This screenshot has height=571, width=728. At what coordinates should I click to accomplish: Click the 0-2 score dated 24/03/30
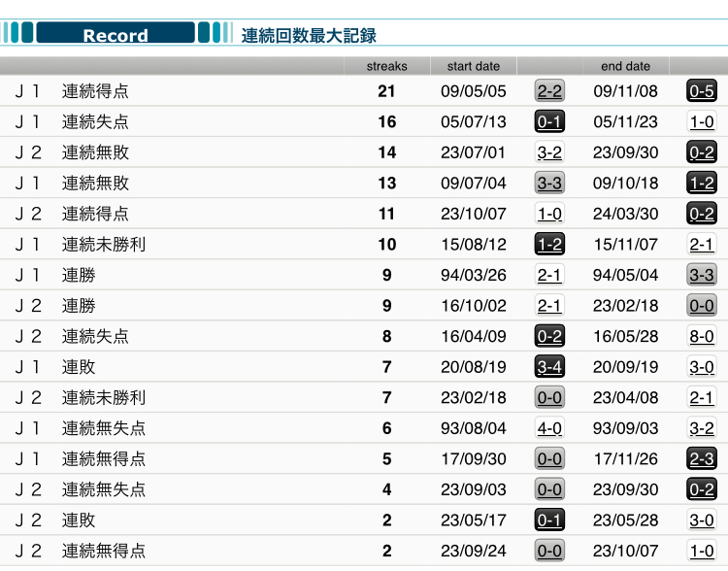tap(701, 214)
